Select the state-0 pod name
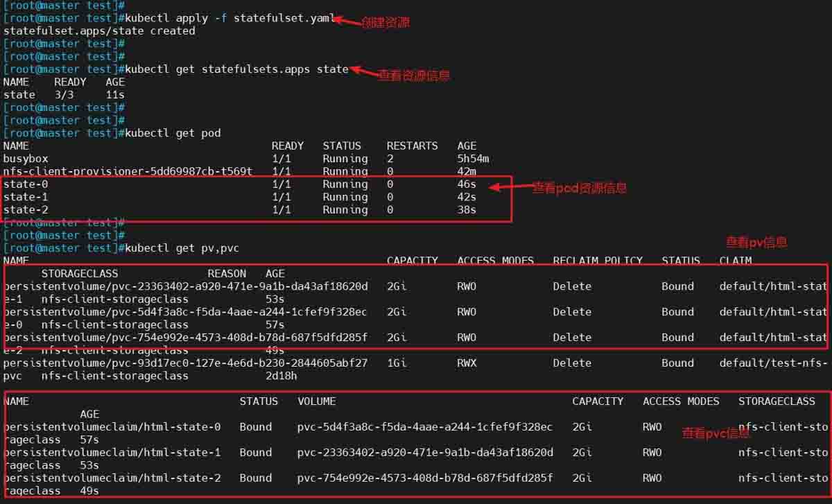The width and height of the screenshot is (832, 504). [26, 184]
